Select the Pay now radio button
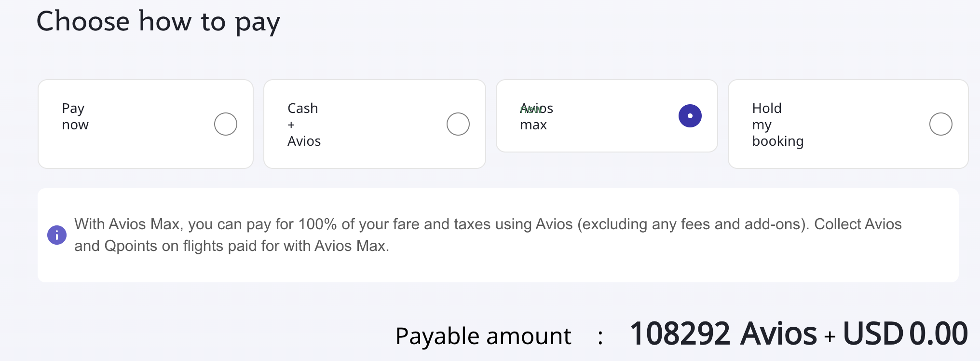This screenshot has height=361, width=980. [x=225, y=124]
